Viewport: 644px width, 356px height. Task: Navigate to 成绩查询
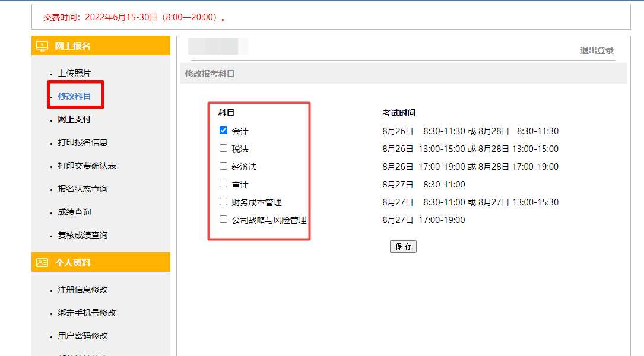point(74,212)
